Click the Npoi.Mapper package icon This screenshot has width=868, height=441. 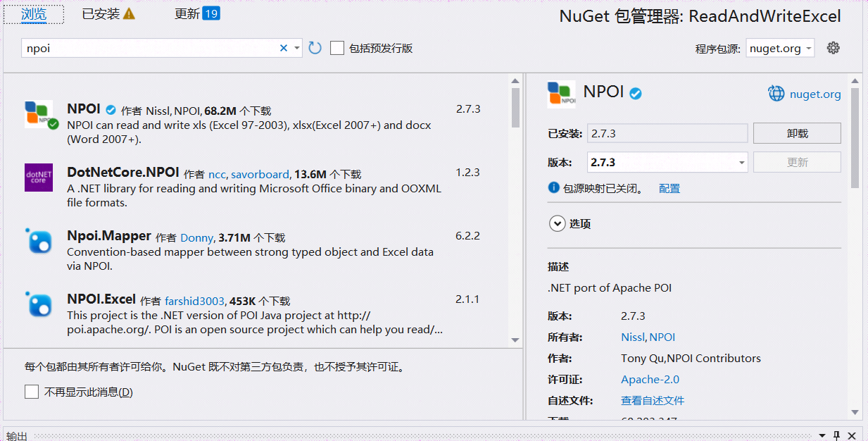point(39,241)
